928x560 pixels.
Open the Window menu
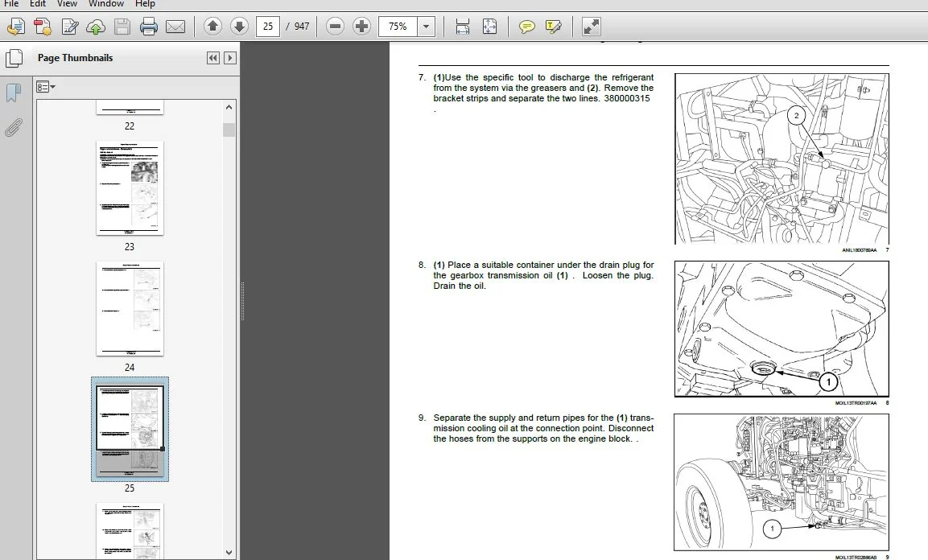pos(106,3)
